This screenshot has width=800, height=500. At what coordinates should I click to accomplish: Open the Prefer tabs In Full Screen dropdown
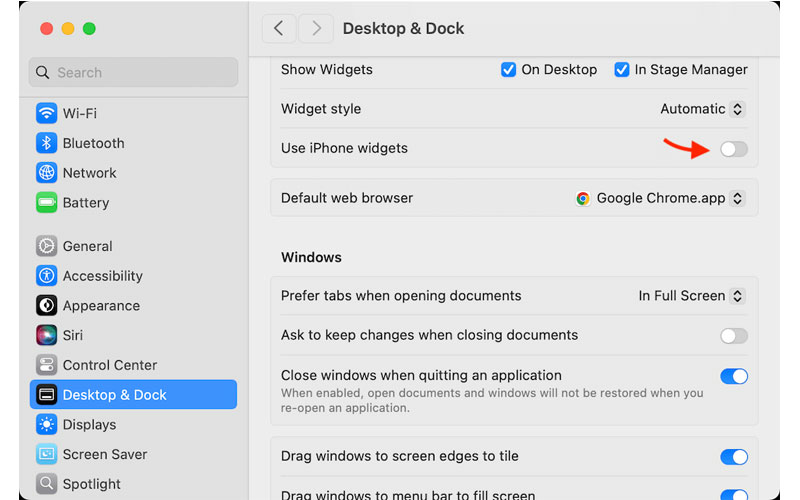pos(691,296)
